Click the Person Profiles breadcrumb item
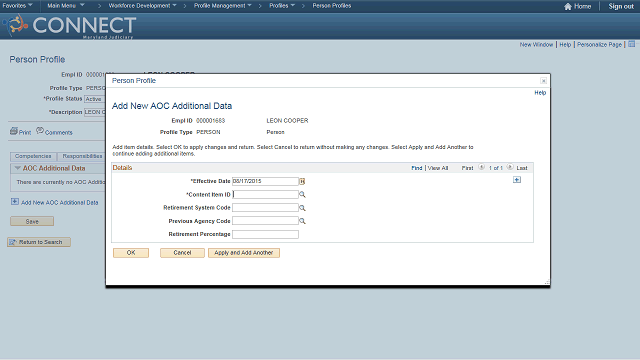This screenshot has height=360, width=640. click(331, 6)
